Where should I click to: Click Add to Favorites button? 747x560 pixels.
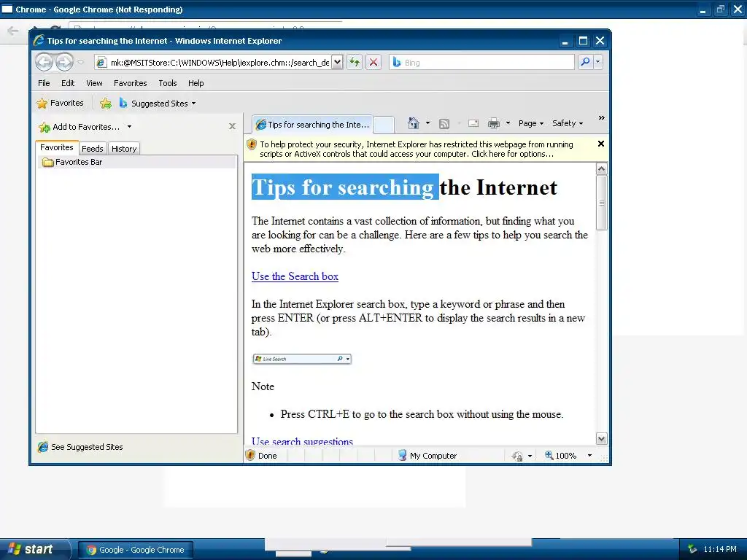click(x=79, y=127)
